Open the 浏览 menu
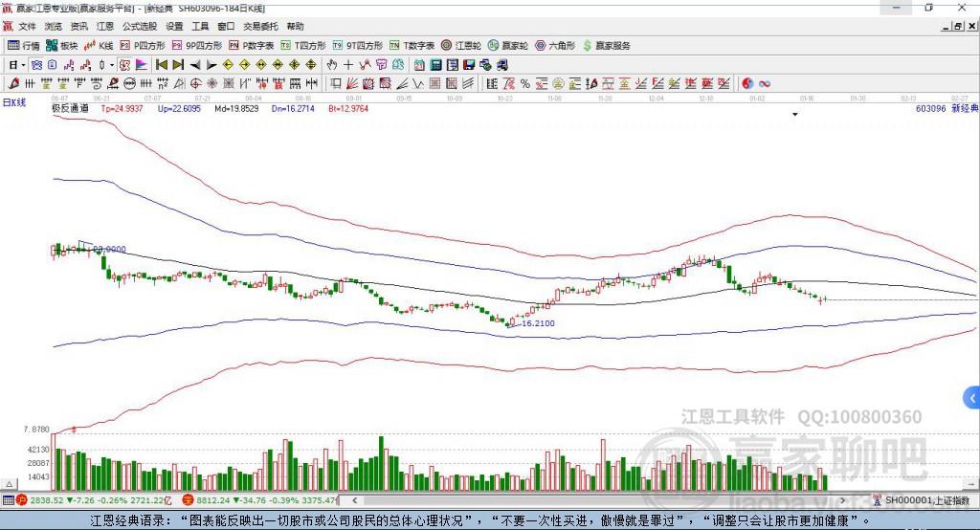This screenshot has height=530, width=980. [54, 26]
